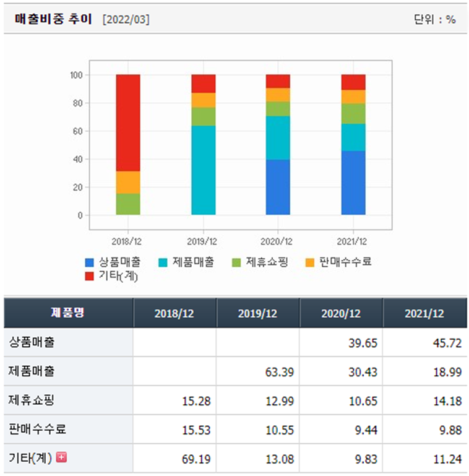Viewport: 469px width, 476px height.
Task: Click the value 69.19 in the table
Action: click(x=196, y=459)
